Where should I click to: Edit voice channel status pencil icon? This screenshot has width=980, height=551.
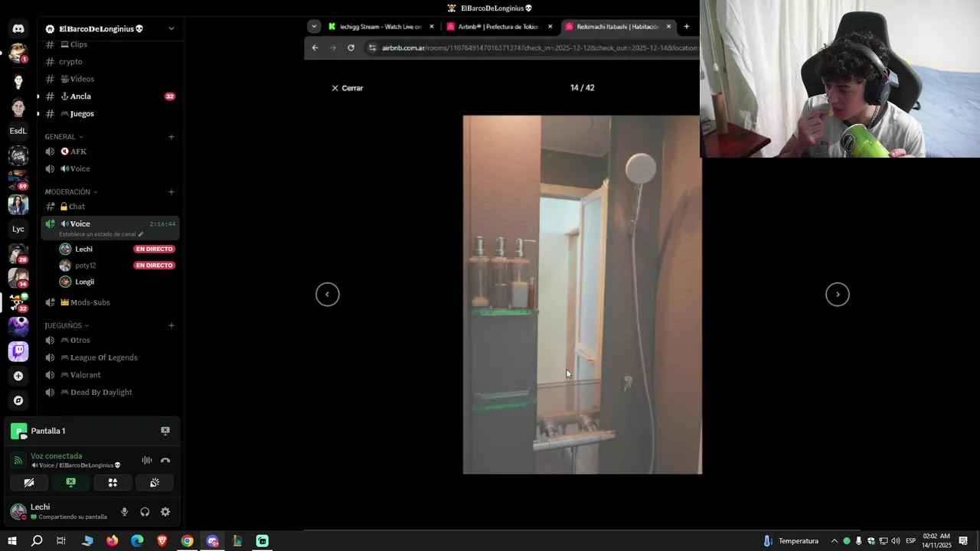tap(140, 234)
